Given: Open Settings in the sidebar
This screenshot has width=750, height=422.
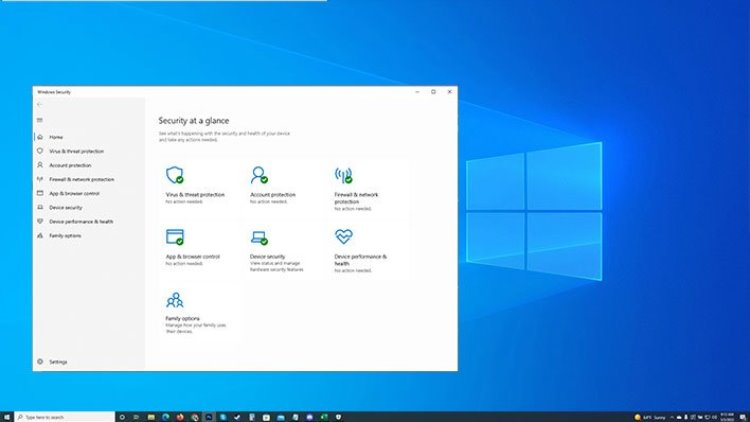Looking at the screenshot, I should pos(89,362).
